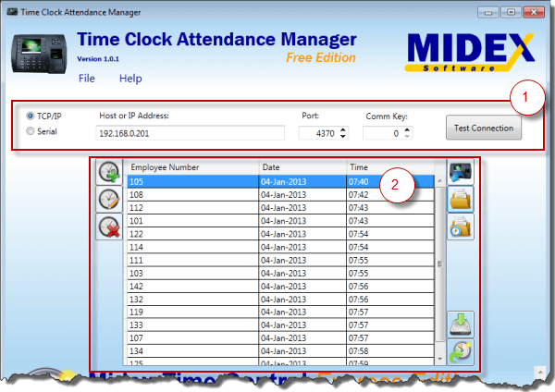Viewport: 555px width, 392px height.
Task: Select the row for employee 105
Action: pos(280,181)
